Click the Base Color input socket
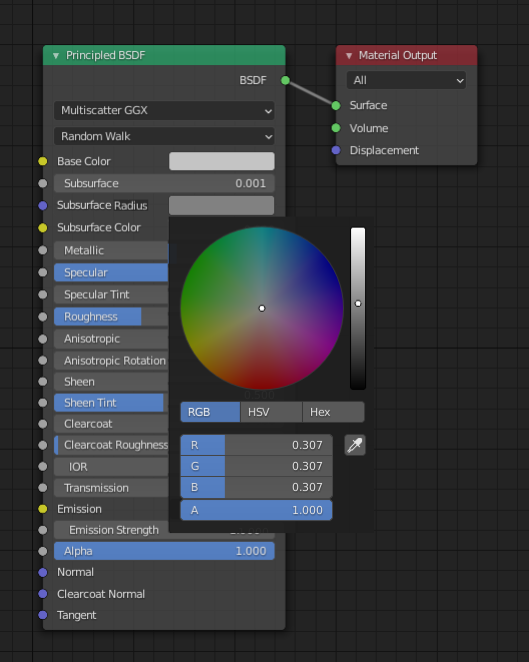529x662 pixels. pos(43,161)
